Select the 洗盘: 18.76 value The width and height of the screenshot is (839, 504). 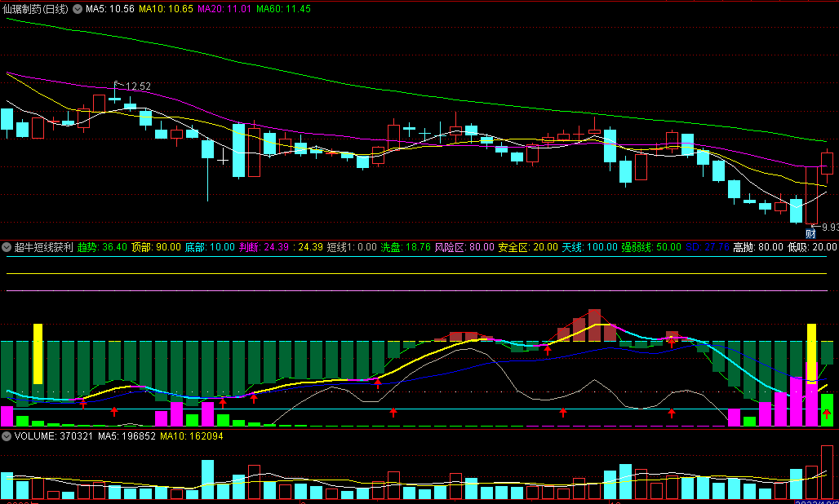(406, 247)
